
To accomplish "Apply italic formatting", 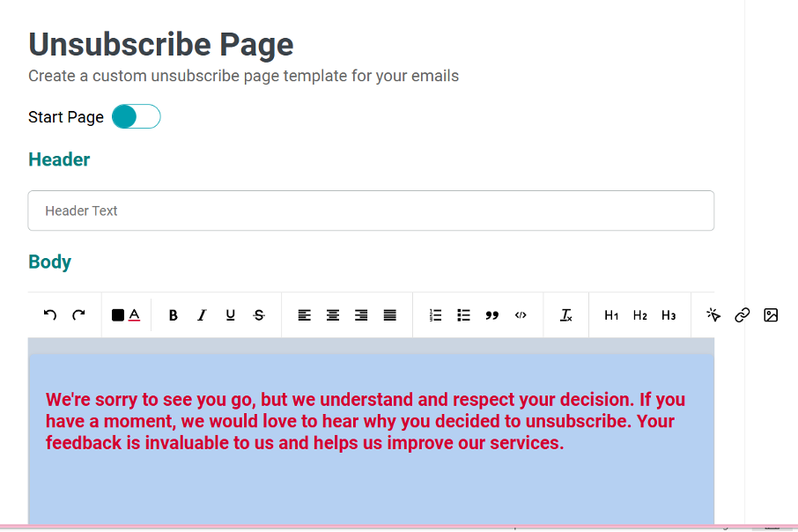I will tap(202, 315).
